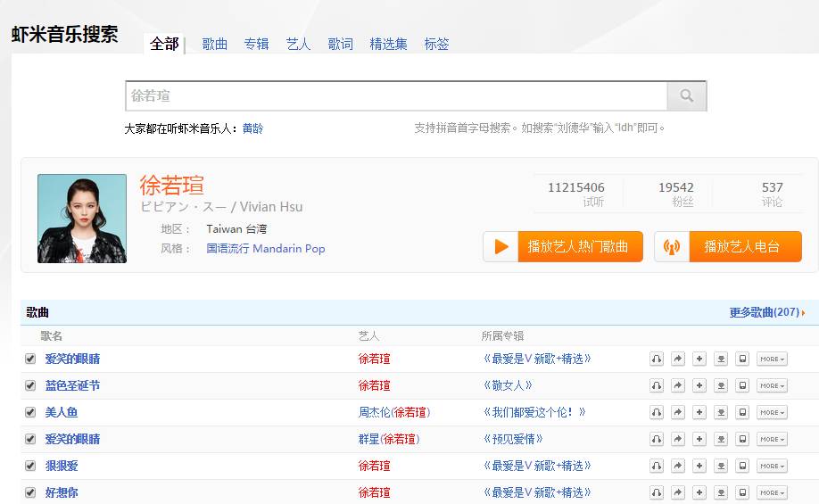The width and height of the screenshot is (819, 504).
Task: Toggle the 好想你 song checkbox
Action: (30, 492)
